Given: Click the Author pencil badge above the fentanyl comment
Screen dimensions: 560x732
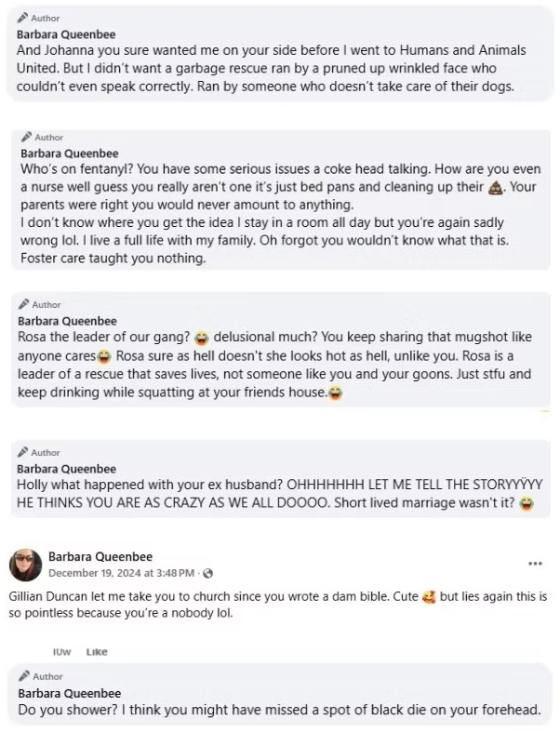Looking at the screenshot, I should pyautogui.click(x=25, y=138).
